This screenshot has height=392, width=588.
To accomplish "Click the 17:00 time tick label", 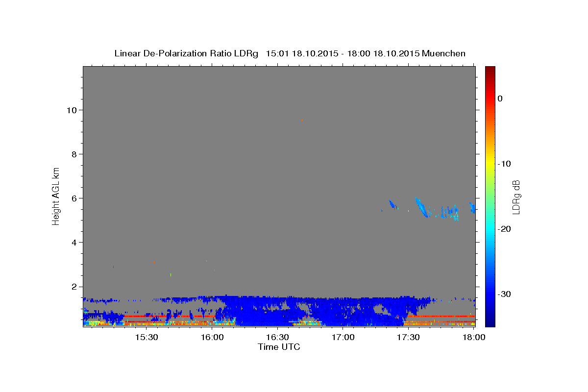I will 343,338.
